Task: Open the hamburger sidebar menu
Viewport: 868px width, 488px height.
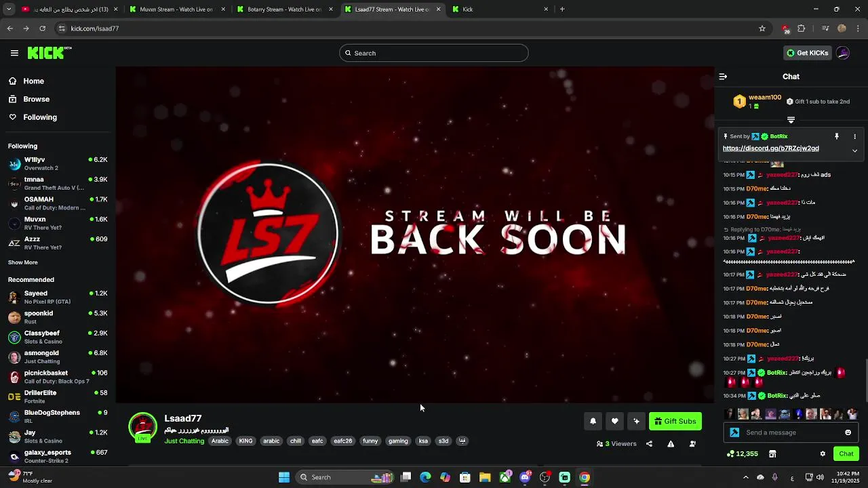Action: tap(14, 53)
